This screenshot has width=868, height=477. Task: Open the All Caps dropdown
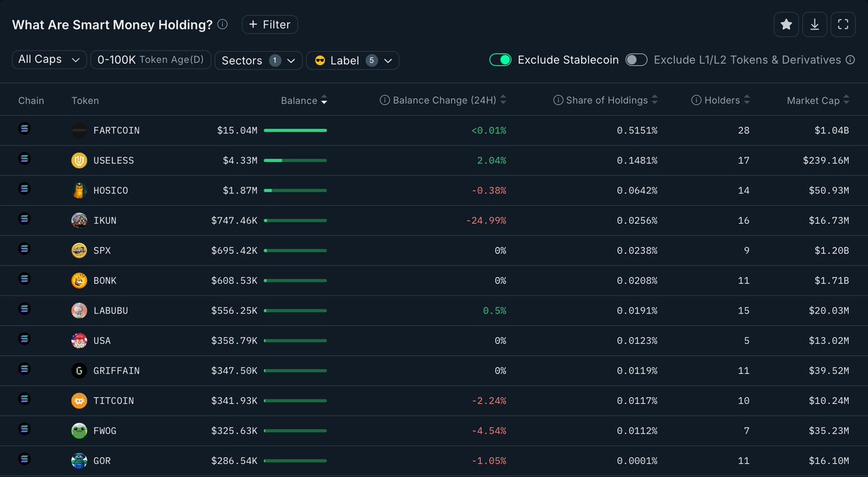tap(49, 60)
